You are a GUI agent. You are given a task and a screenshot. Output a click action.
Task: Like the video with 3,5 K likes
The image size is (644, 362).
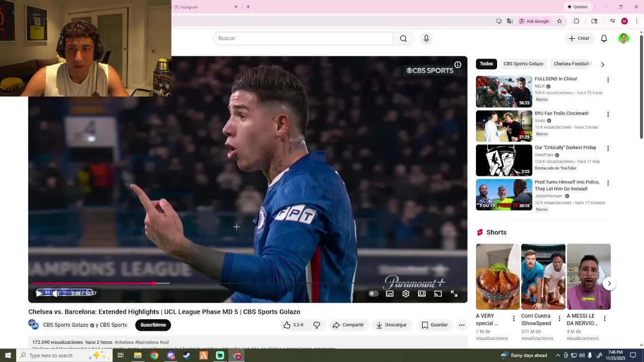293,325
